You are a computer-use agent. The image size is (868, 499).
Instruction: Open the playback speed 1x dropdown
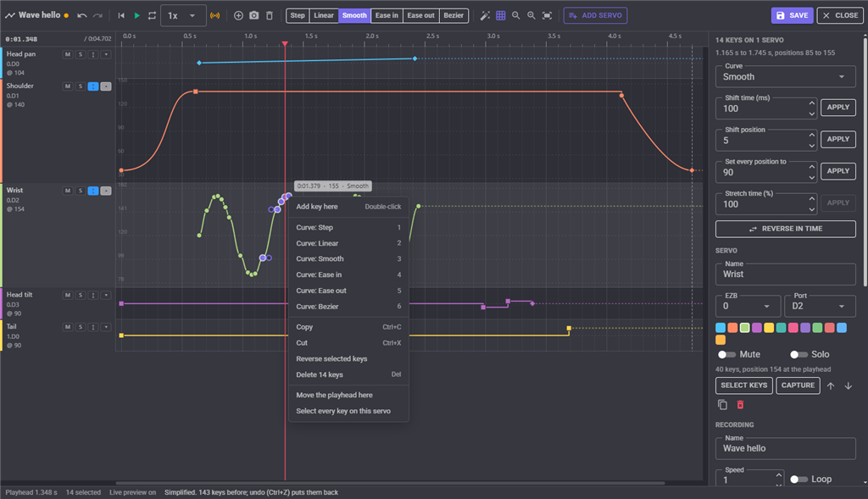click(x=183, y=15)
